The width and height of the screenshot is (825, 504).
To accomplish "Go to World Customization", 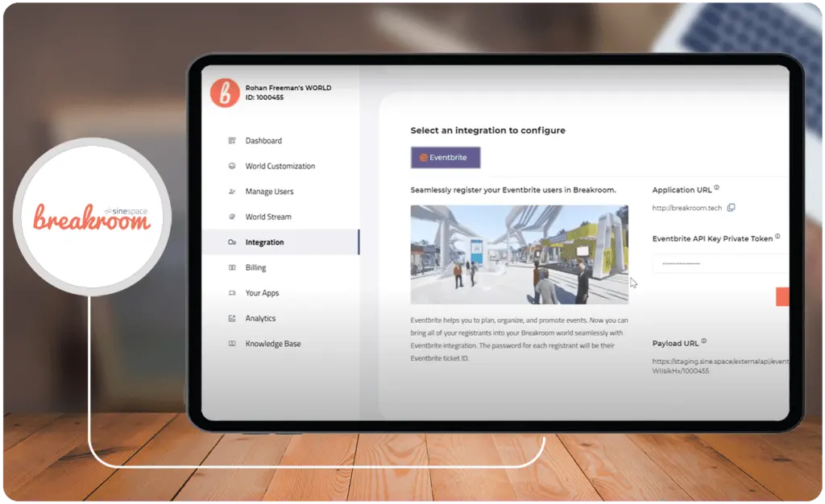I will click(280, 166).
